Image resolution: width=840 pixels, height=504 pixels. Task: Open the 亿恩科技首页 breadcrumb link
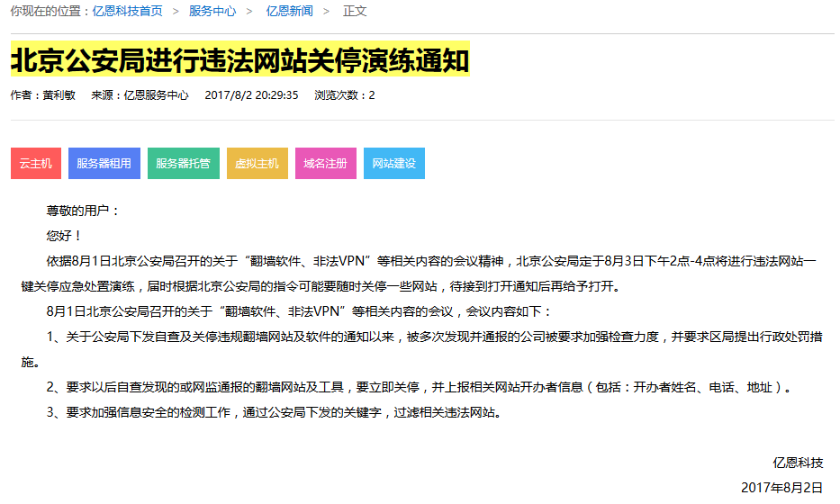[x=128, y=11]
